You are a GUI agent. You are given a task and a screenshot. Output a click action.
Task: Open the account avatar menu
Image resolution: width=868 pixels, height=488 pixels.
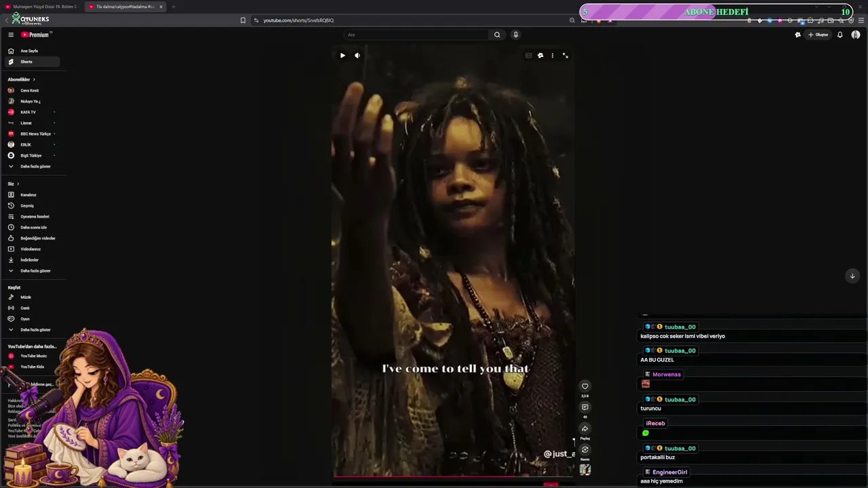pos(856,35)
